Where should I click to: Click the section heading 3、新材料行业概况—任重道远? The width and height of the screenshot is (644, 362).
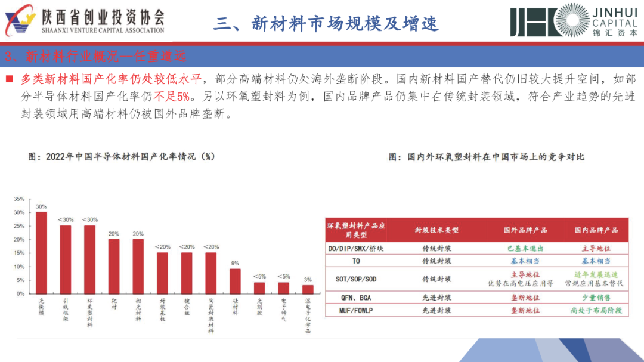click(x=95, y=56)
